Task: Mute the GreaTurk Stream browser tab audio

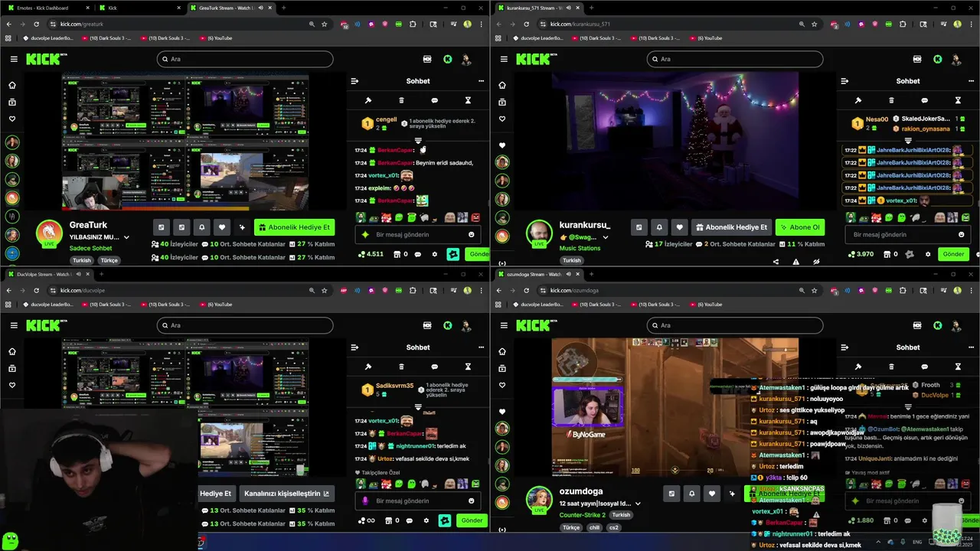Action: coord(260,8)
